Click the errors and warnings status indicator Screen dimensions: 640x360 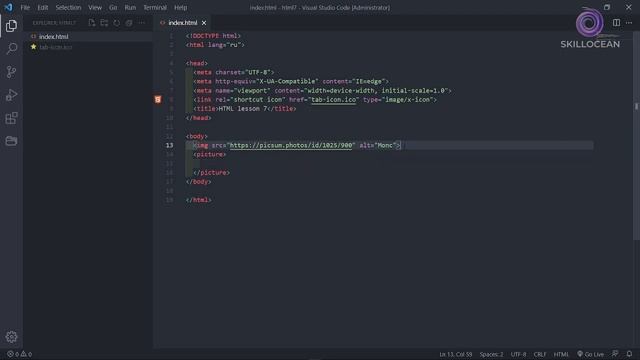coord(19,354)
